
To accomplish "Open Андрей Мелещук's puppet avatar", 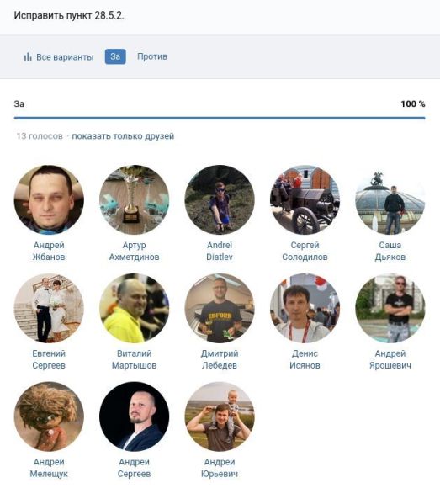I will click(49, 416).
